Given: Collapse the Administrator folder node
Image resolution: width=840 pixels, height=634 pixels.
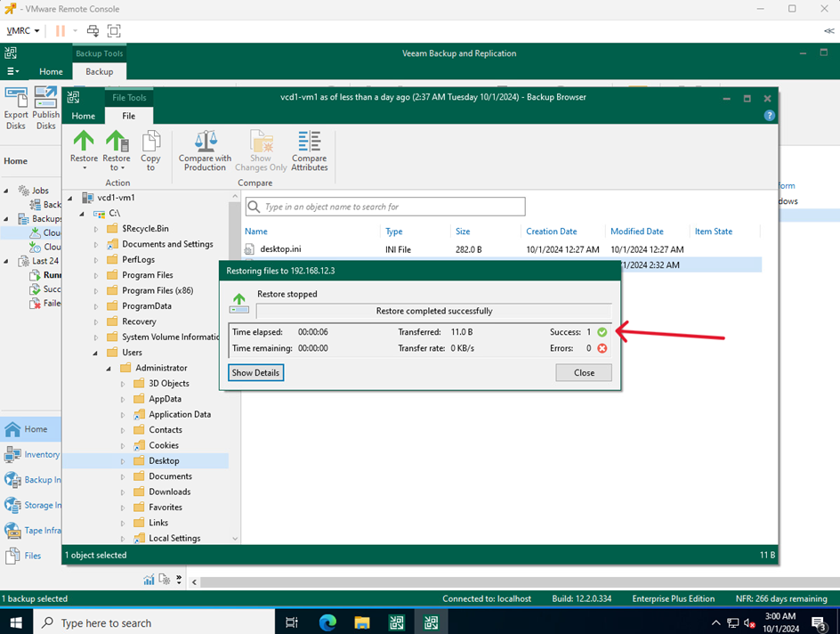Looking at the screenshot, I should click(109, 368).
